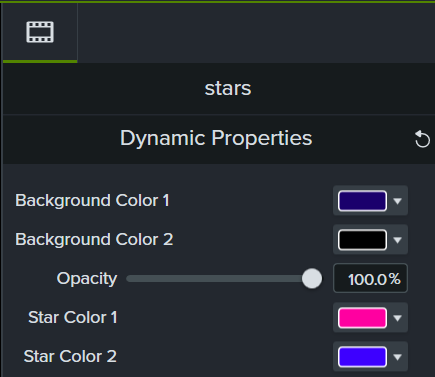Open the film strip visual properties tab

[40, 32]
